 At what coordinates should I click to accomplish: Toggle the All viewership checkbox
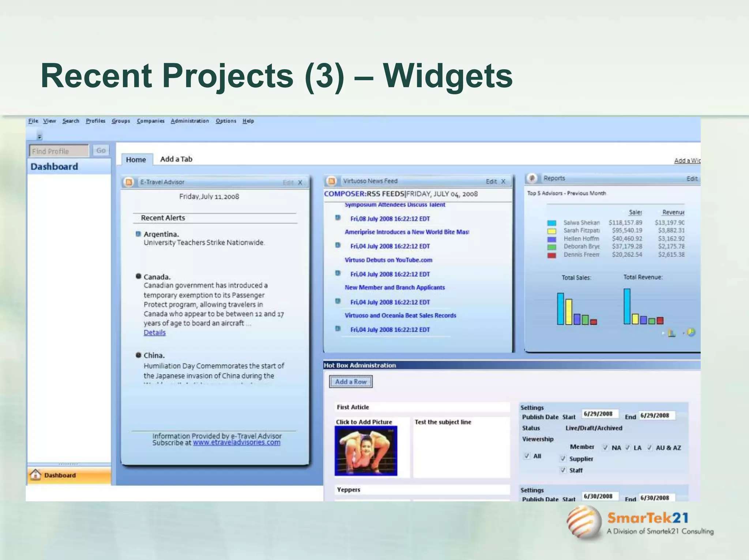click(x=527, y=456)
